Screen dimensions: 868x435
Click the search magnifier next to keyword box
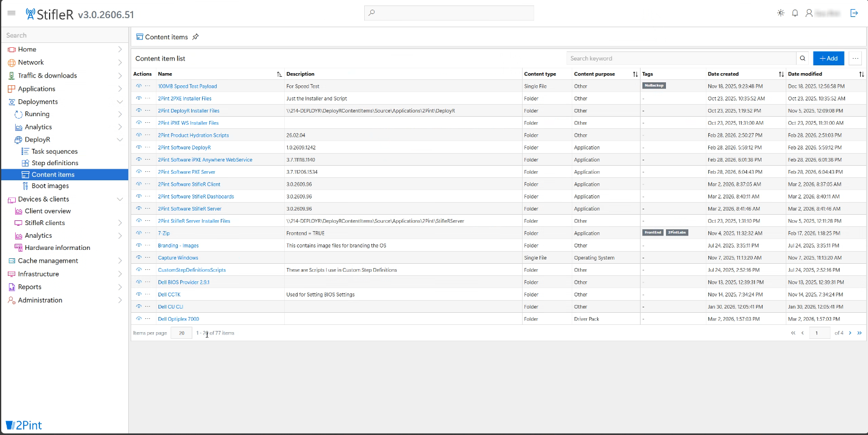click(803, 59)
